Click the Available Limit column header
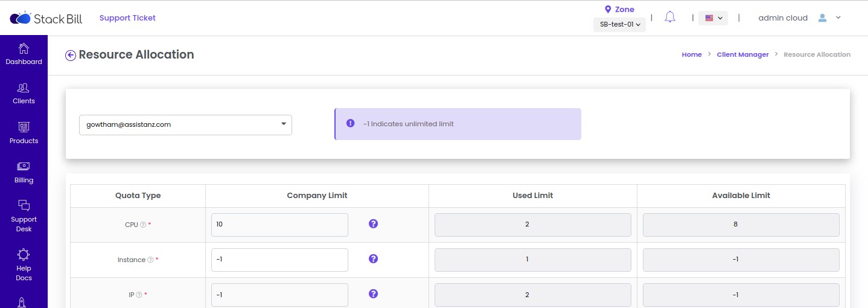The width and height of the screenshot is (868, 308). [741, 196]
